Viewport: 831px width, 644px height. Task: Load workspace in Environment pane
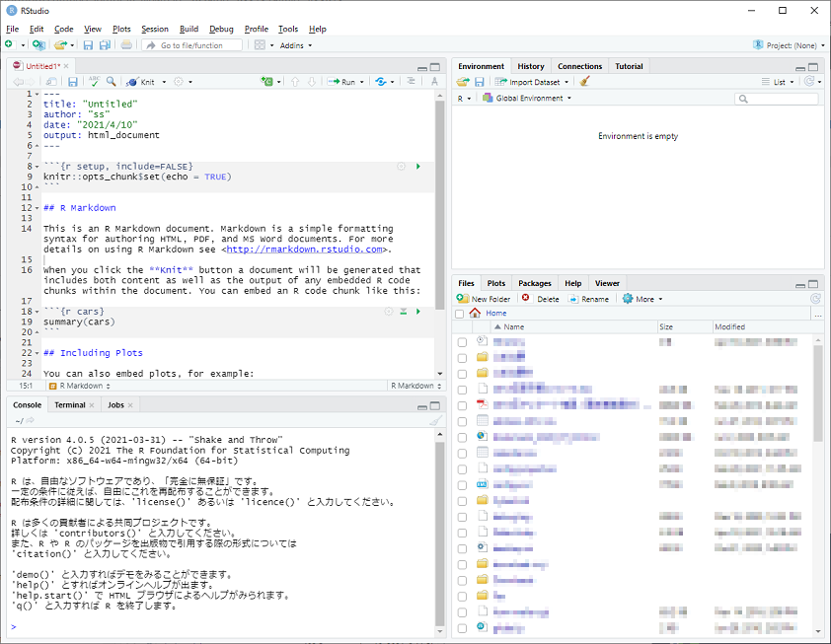pyautogui.click(x=463, y=82)
